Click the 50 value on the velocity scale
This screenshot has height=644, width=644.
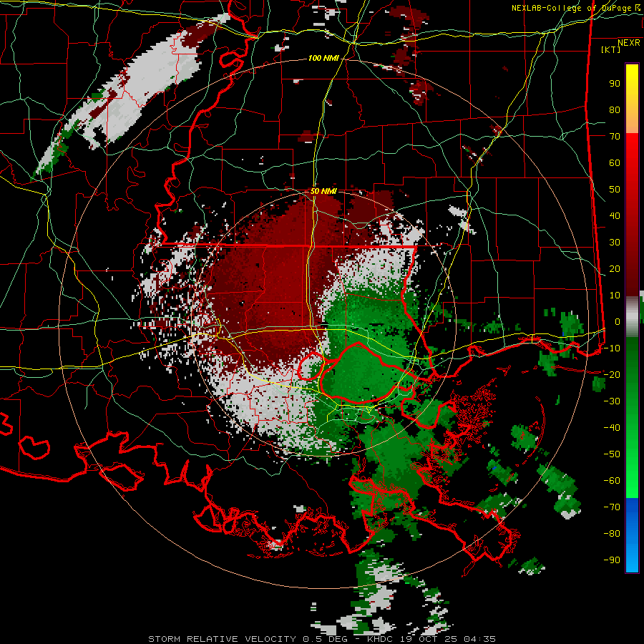(615, 190)
